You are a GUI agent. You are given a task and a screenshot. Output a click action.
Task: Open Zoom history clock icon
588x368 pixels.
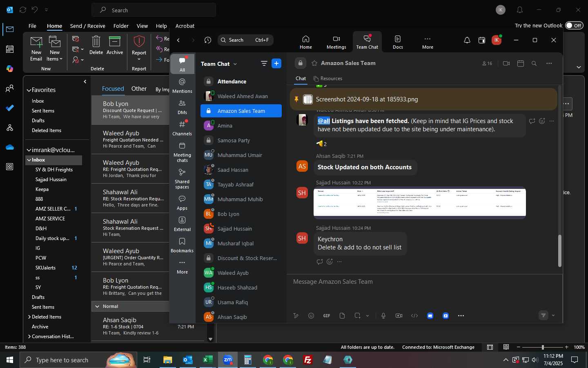coord(208,40)
